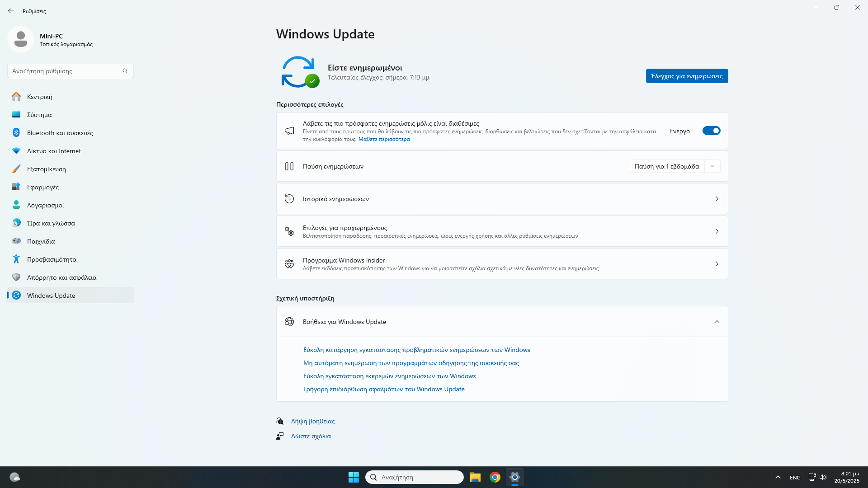This screenshot has height=488, width=868.
Task: Click the Settings gear icon in taskbar
Action: 515,477
